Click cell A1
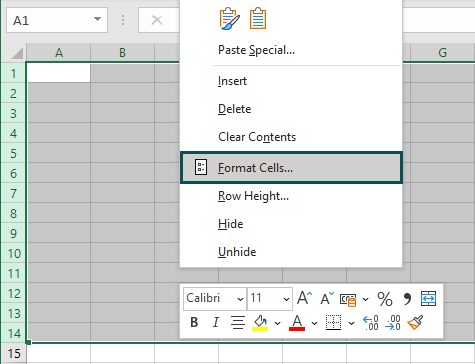Screen dimensions: 475x364 coord(59,73)
